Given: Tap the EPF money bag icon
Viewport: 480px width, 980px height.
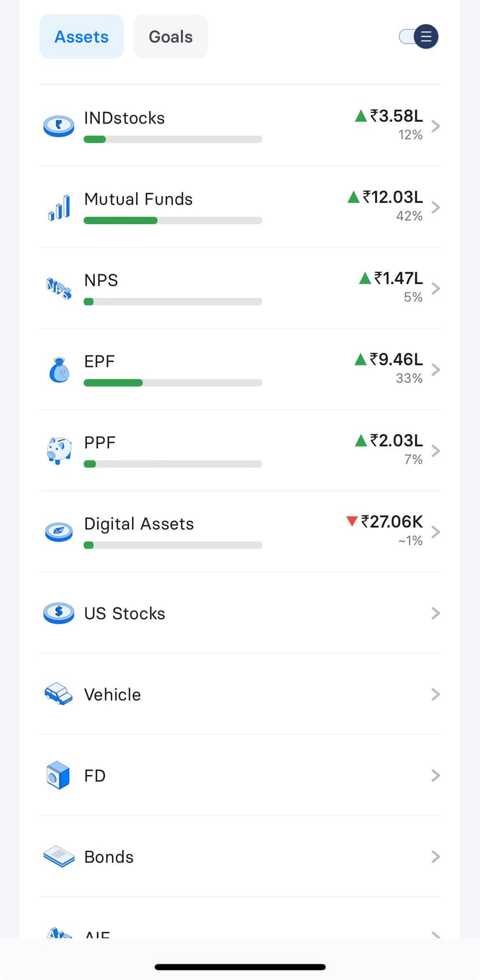Looking at the screenshot, I should tap(59, 370).
